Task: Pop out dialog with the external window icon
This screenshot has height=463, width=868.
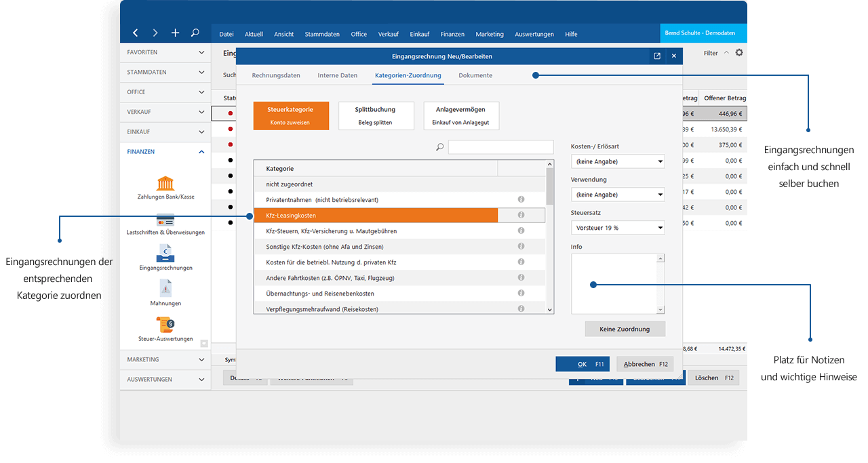Action: click(x=656, y=56)
